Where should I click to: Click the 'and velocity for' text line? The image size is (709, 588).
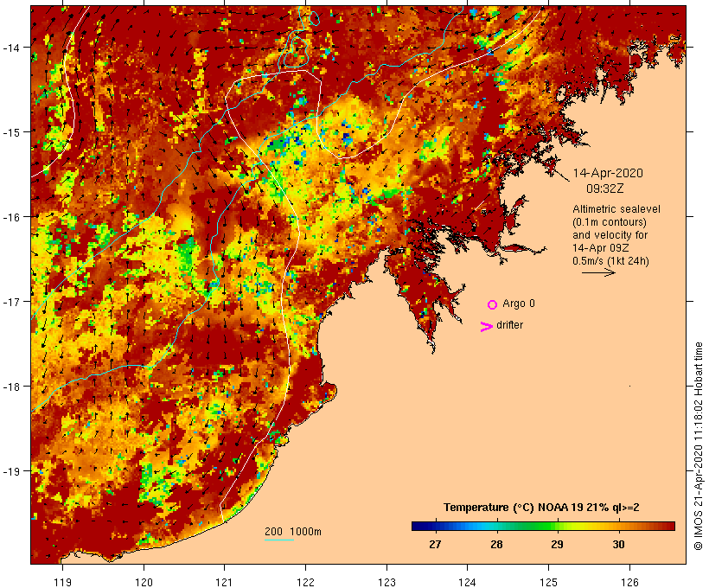[x=610, y=234]
